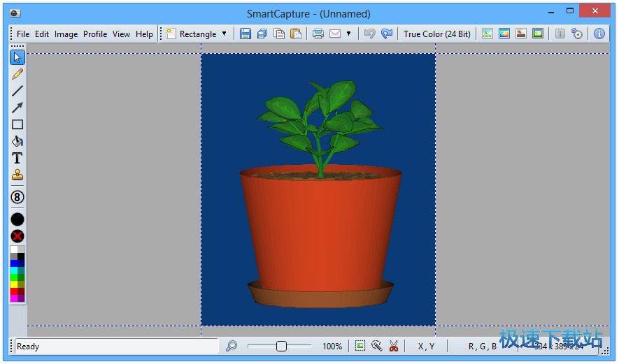Activate the pointer selection tool
Screen dimensions: 619x364
point(17,57)
